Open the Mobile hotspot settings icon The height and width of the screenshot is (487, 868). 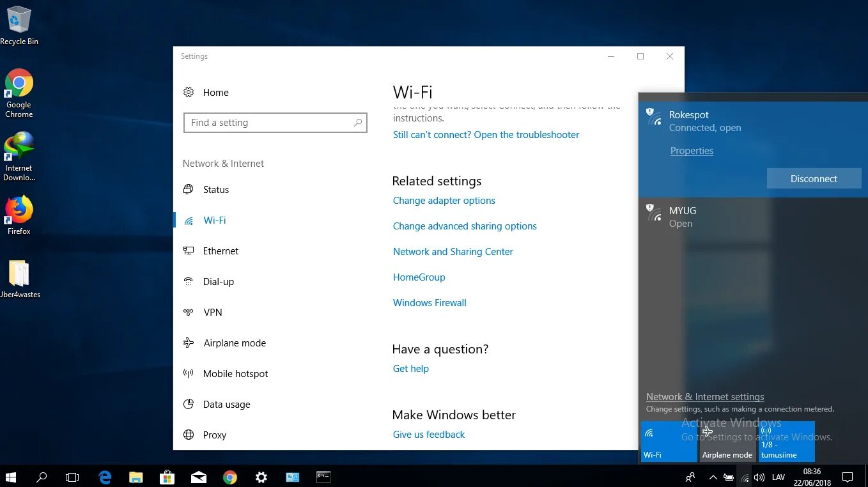click(x=189, y=373)
